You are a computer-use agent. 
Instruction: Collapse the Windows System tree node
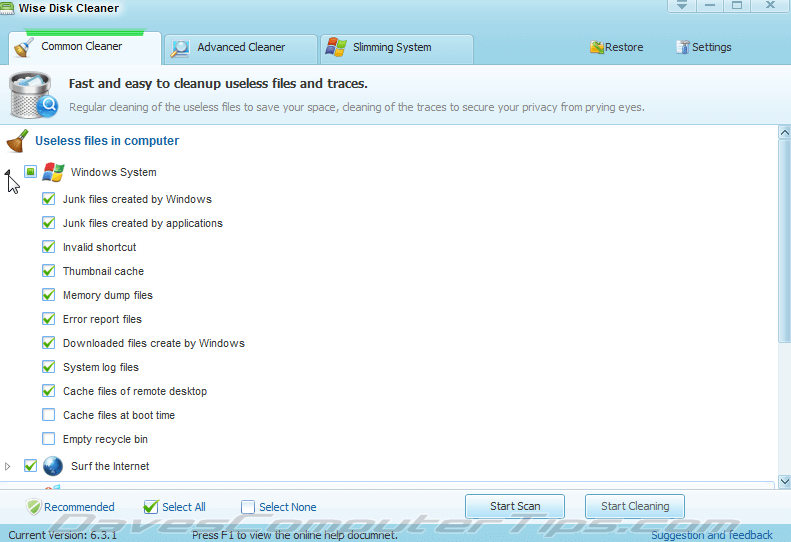8,173
